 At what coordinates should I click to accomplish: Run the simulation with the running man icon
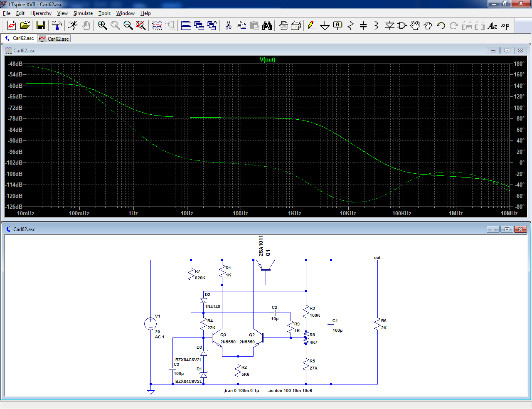[73, 26]
